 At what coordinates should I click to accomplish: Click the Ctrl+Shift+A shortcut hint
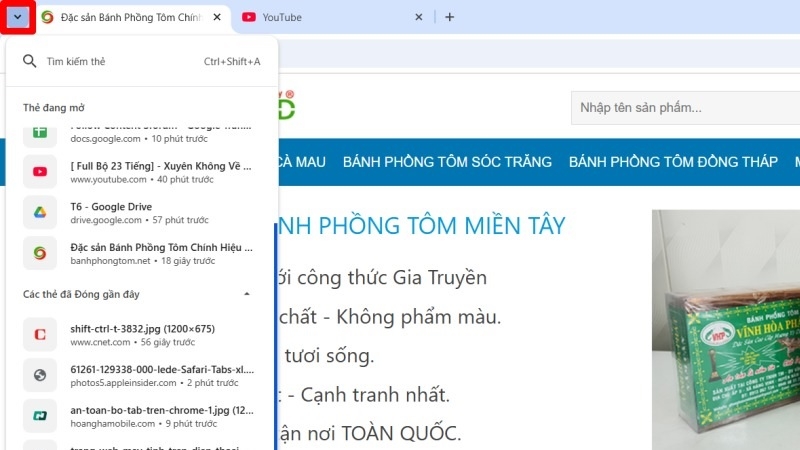232,62
